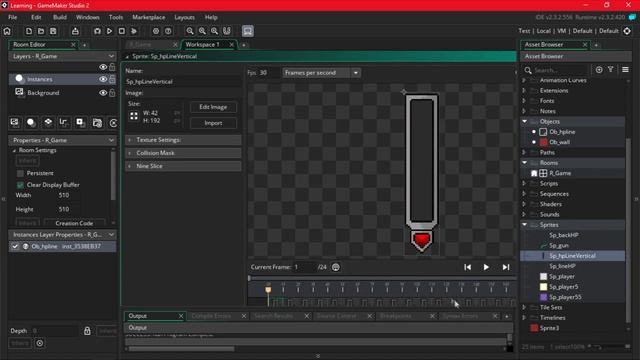
Task: Switch to the Workspace 1 tab
Action: [x=202, y=44]
